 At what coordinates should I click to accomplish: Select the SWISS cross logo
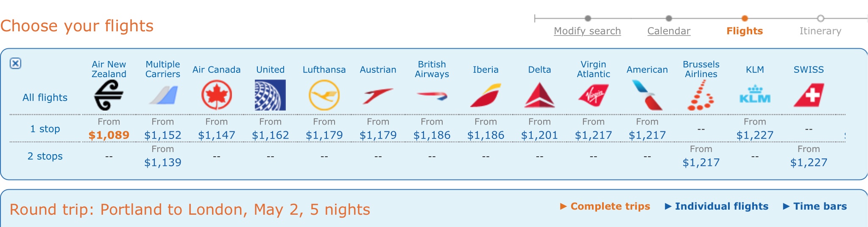click(809, 95)
